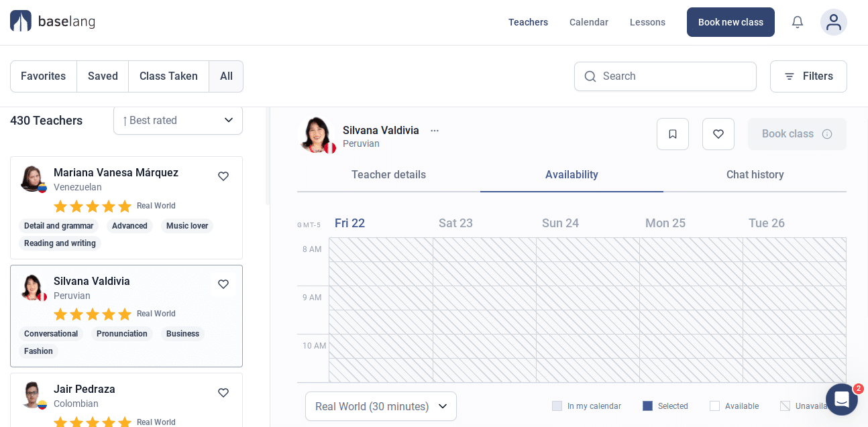Image resolution: width=868 pixels, height=427 pixels.
Task: Click the Baselang logo
Action: pyautogui.click(x=53, y=21)
